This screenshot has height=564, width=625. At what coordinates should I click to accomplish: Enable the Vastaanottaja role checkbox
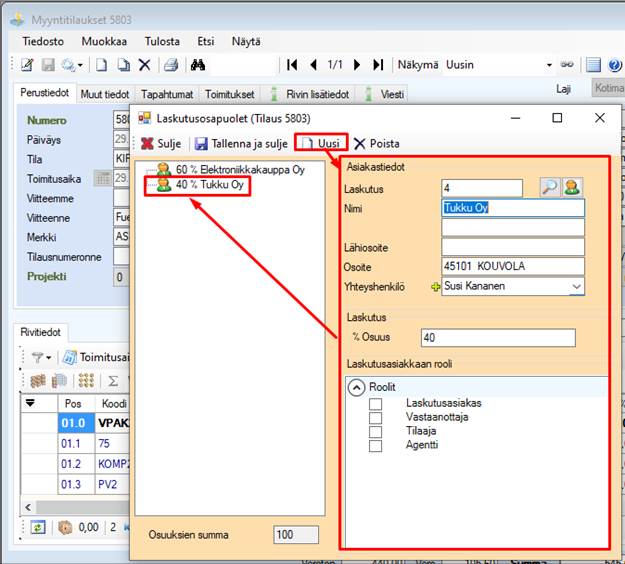(x=375, y=418)
